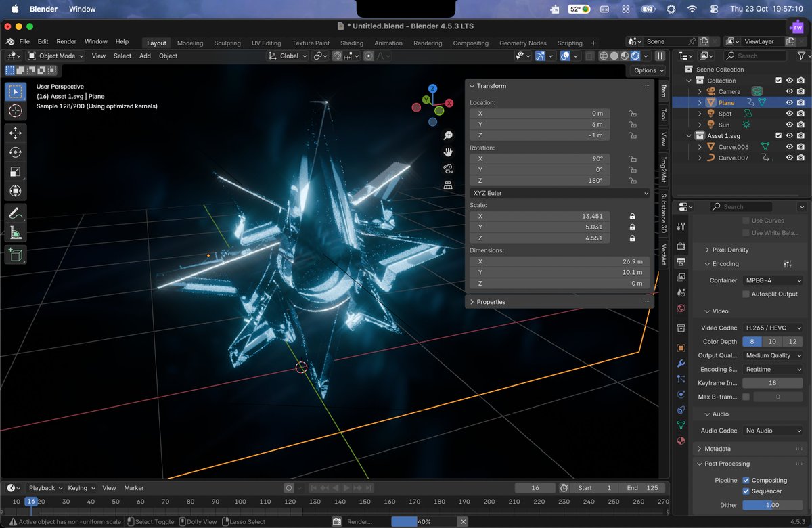Enable the Autosplit Output checkbox
Screen dimensions: 812x528
coord(746,294)
